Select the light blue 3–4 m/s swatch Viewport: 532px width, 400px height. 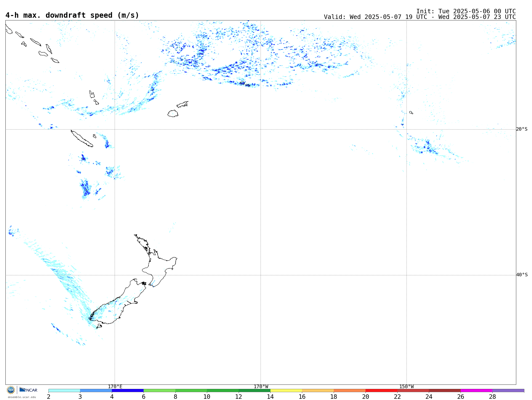click(x=96, y=391)
